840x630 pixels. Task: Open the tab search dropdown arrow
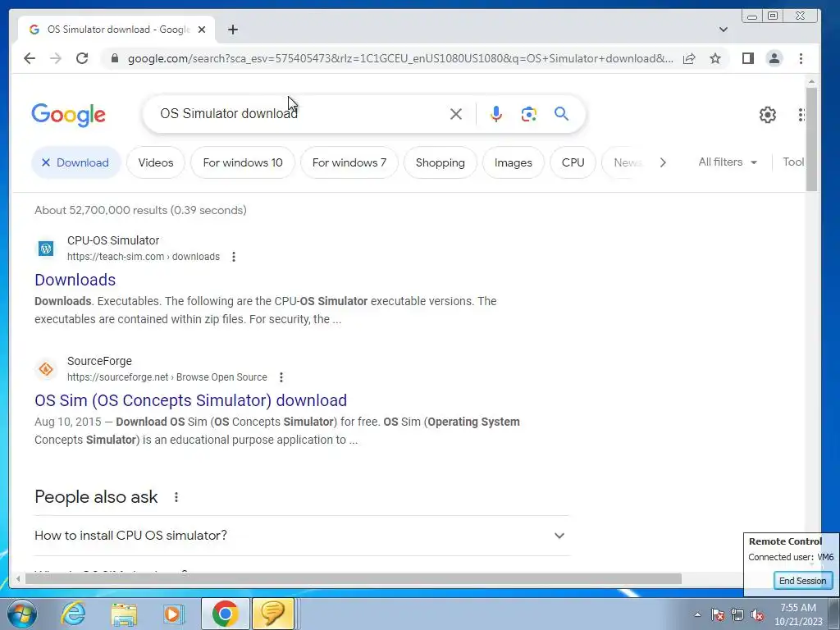click(724, 30)
